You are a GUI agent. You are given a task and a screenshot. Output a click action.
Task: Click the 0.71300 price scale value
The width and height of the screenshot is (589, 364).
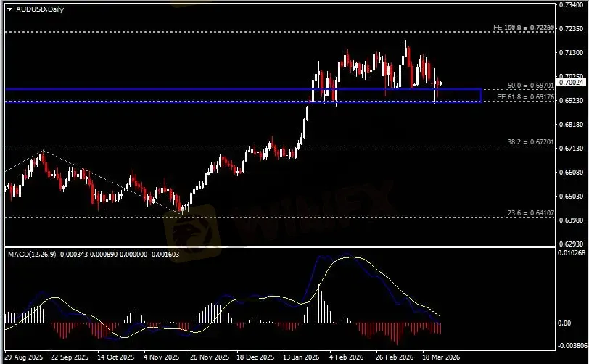[572, 53]
